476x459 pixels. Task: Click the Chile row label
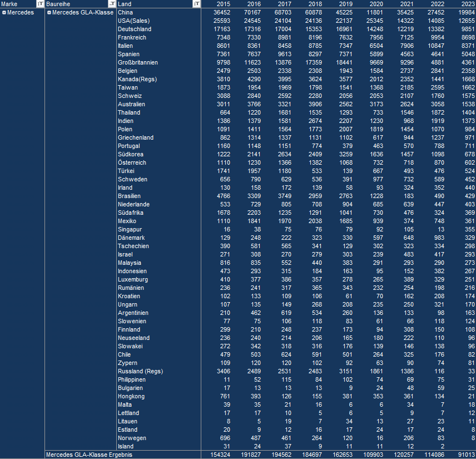124,355
